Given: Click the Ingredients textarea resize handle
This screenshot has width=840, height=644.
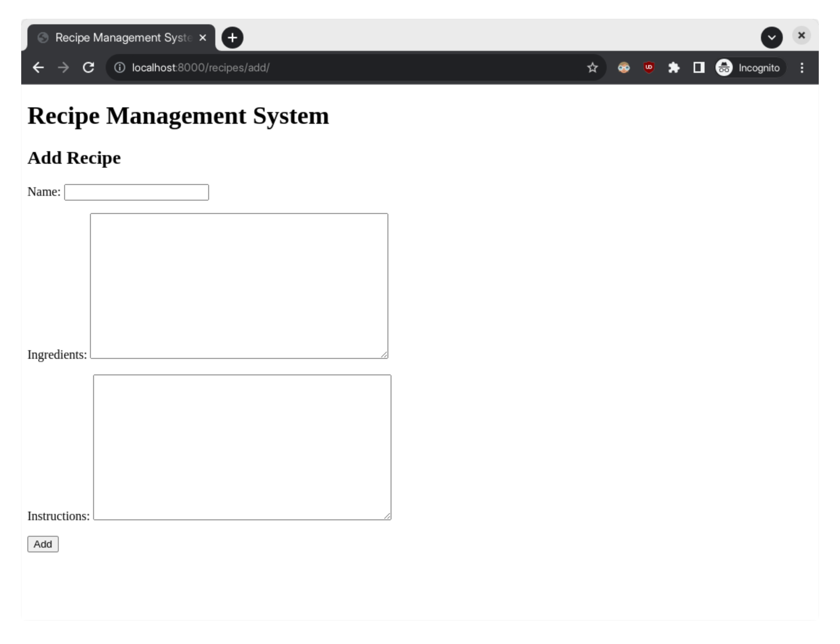Looking at the screenshot, I should pos(384,355).
